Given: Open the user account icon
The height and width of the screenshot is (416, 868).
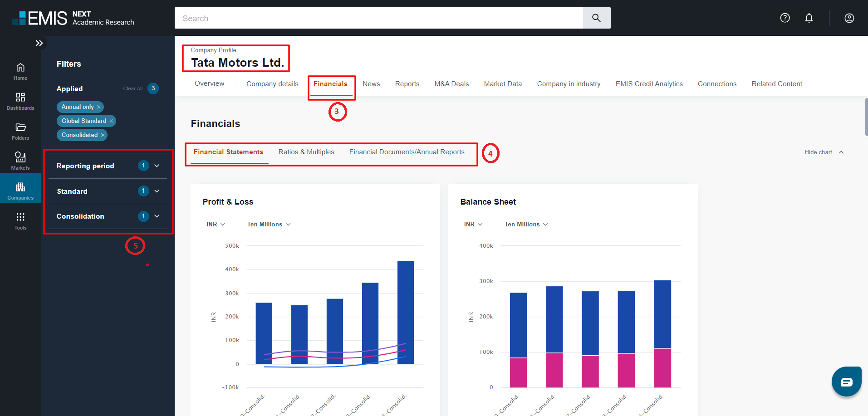Looking at the screenshot, I should pyautogui.click(x=849, y=18).
